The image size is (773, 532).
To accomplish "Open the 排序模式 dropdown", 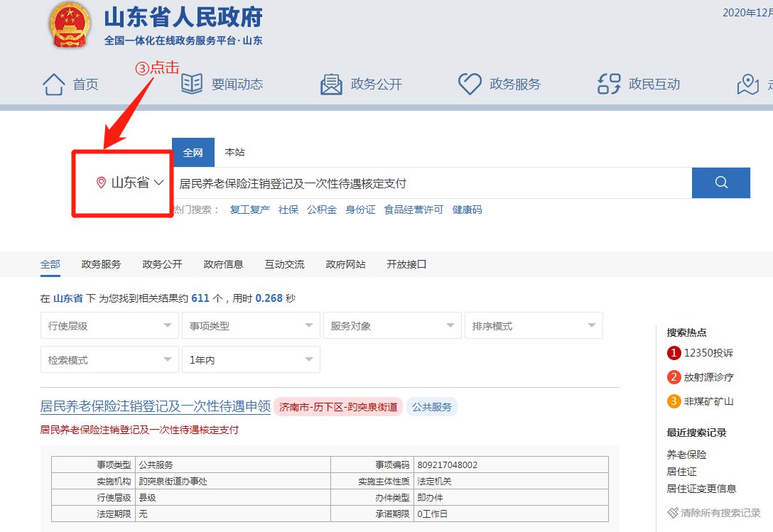I will click(533, 326).
